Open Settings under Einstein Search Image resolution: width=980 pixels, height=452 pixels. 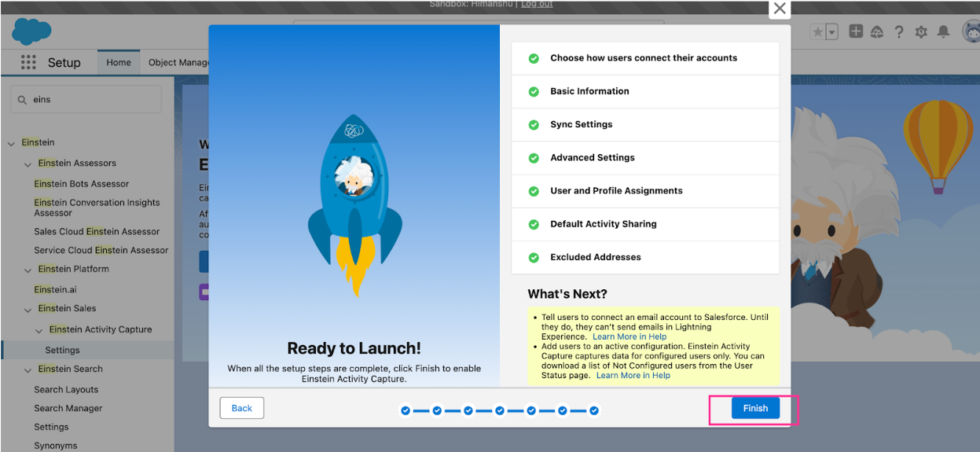coord(51,427)
